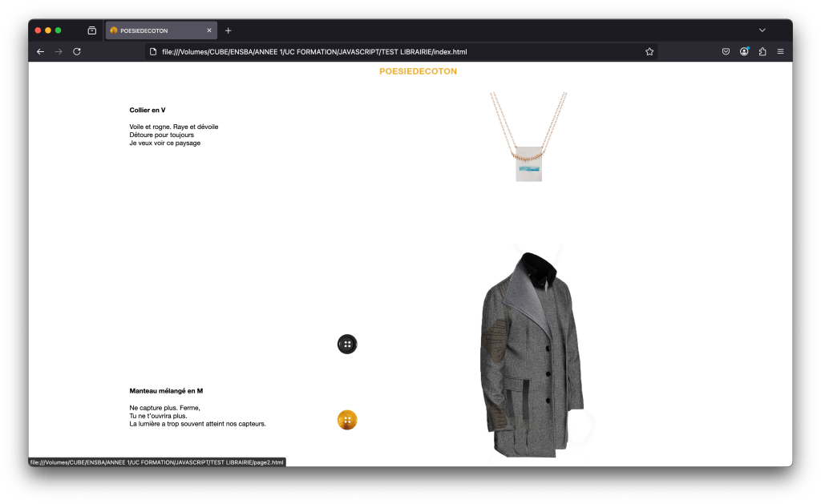Open the Extensions puzzle icon
This screenshot has width=821, height=504.
[762, 52]
